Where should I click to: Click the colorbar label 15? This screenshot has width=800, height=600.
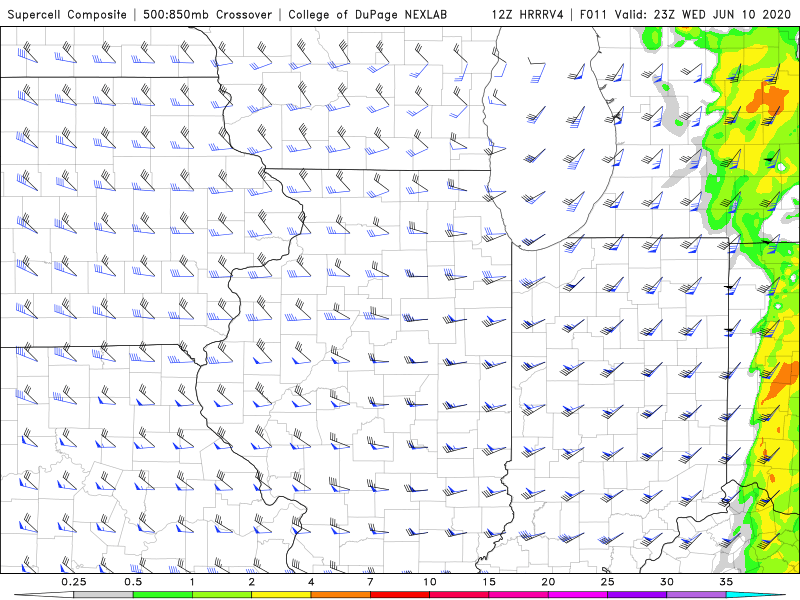489,582
